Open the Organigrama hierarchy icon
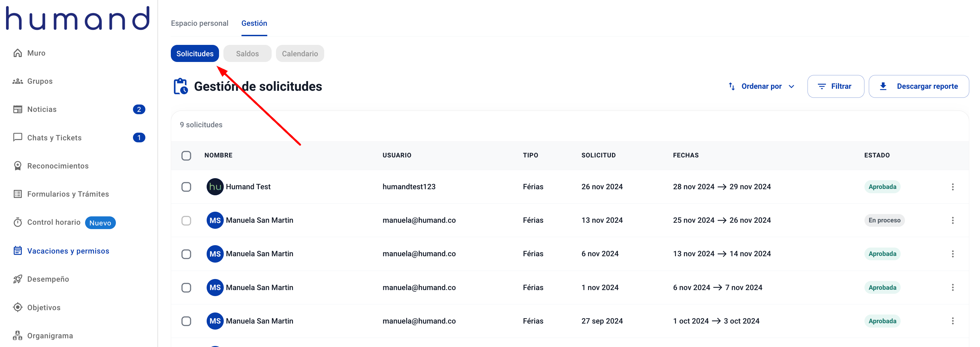The width and height of the screenshot is (980, 347). coord(17,336)
